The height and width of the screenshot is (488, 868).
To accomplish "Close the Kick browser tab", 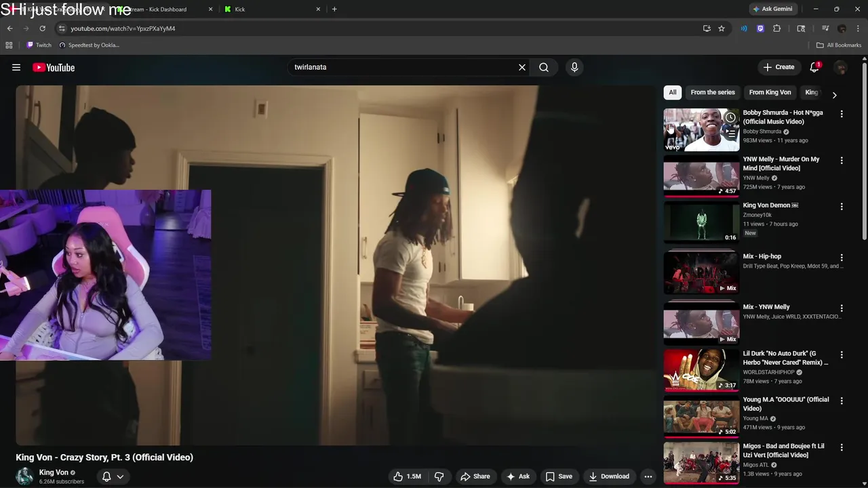I will tap(318, 9).
